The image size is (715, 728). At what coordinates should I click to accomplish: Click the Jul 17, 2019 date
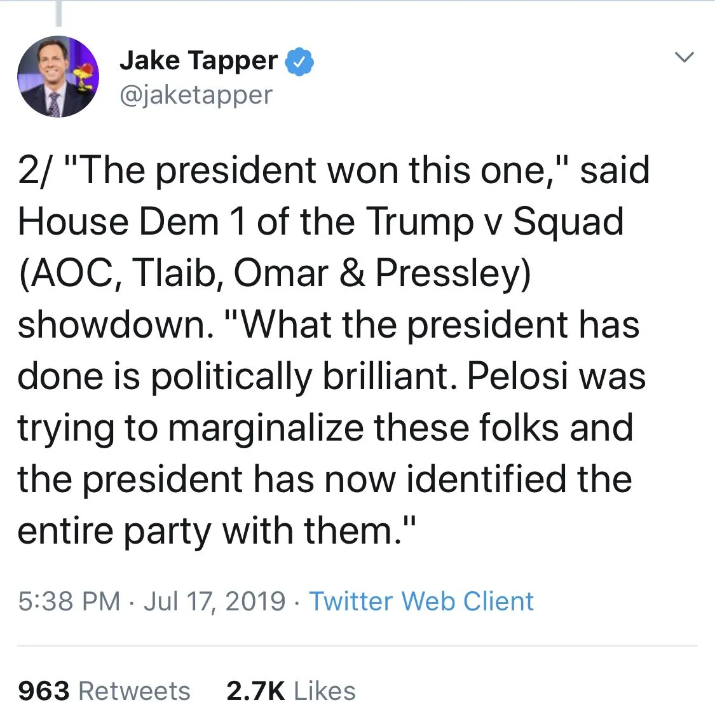coord(214,601)
